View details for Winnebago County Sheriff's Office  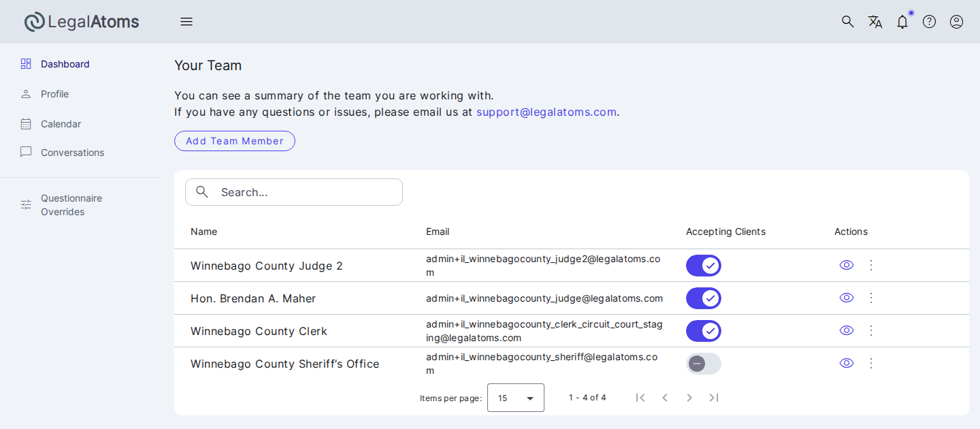point(847,363)
